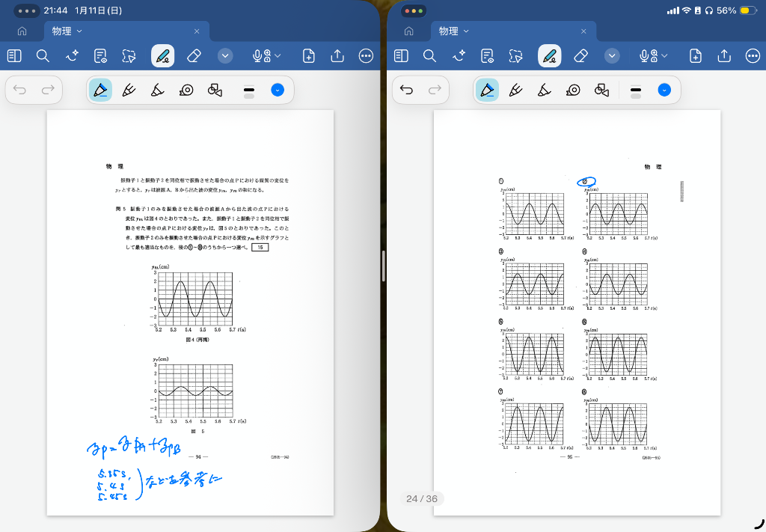Open search in the right window
The image size is (766, 532).
click(429, 56)
